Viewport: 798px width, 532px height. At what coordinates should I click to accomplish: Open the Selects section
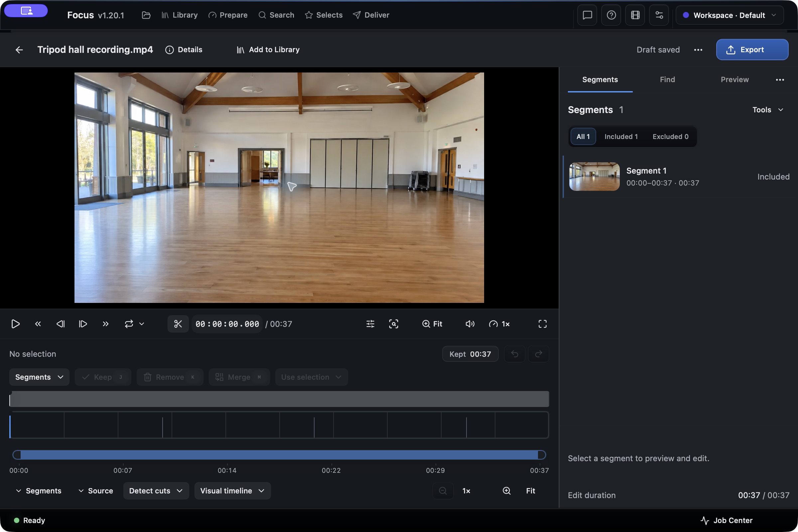pyautogui.click(x=324, y=15)
